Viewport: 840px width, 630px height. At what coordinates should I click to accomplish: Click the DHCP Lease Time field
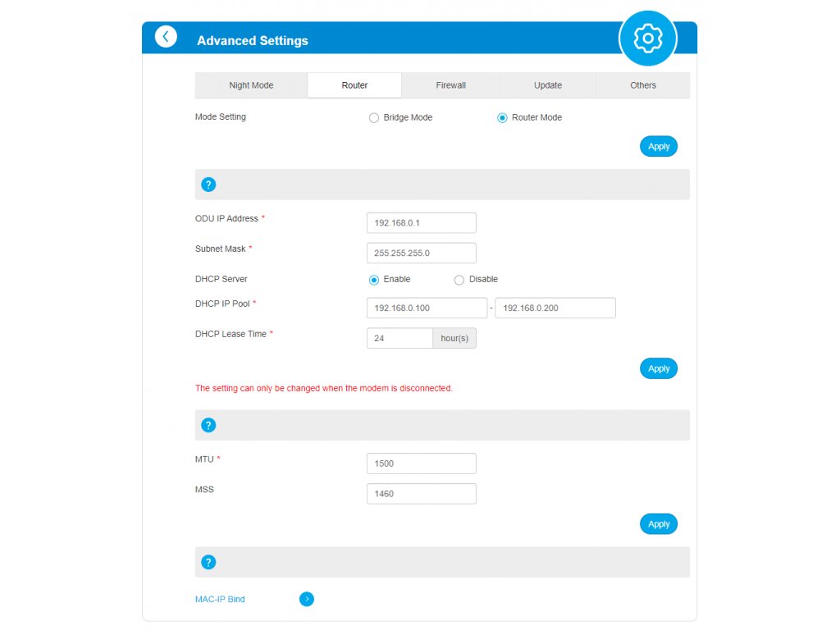[x=399, y=338]
